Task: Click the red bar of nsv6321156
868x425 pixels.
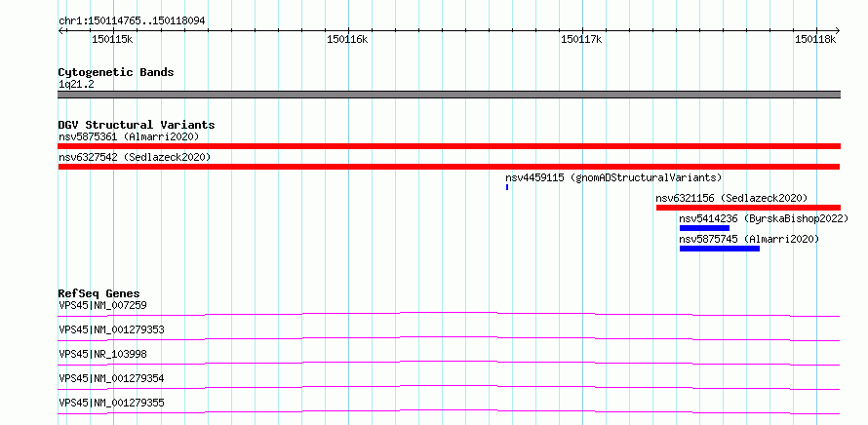Action: pyautogui.click(x=748, y=208)
